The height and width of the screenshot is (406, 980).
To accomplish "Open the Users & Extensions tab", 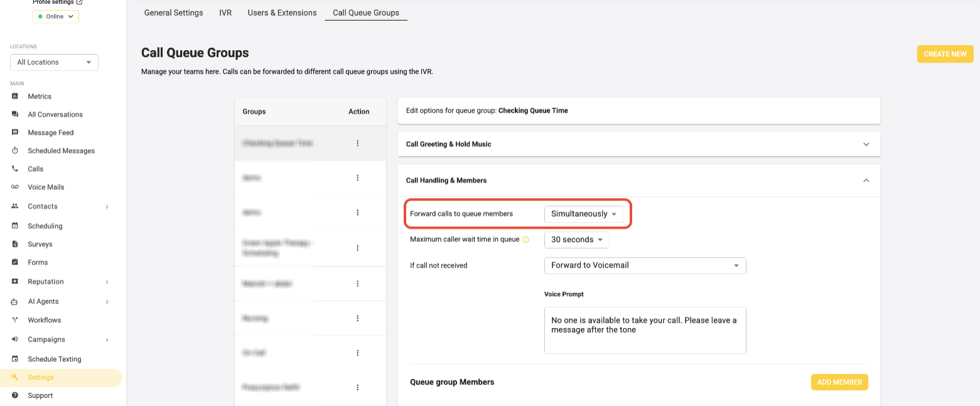I will tap(282, 13).
